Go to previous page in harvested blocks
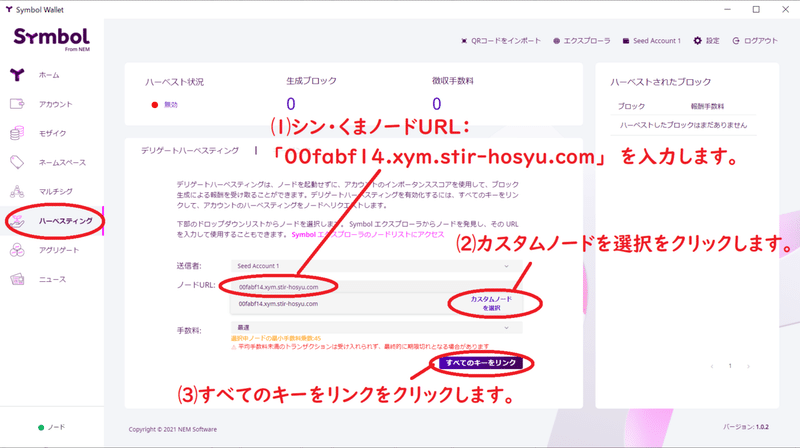 click(x=712, y=366)
